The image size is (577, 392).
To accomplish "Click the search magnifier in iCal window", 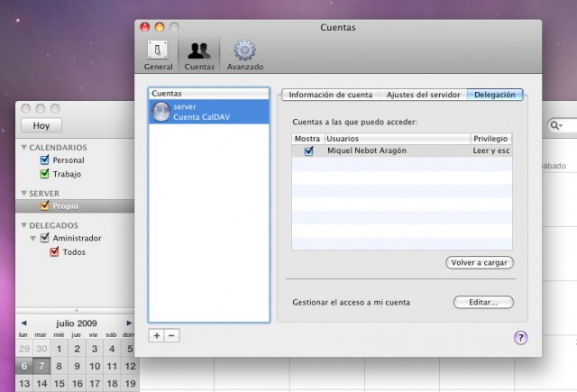I will click(x=555, y=126).
